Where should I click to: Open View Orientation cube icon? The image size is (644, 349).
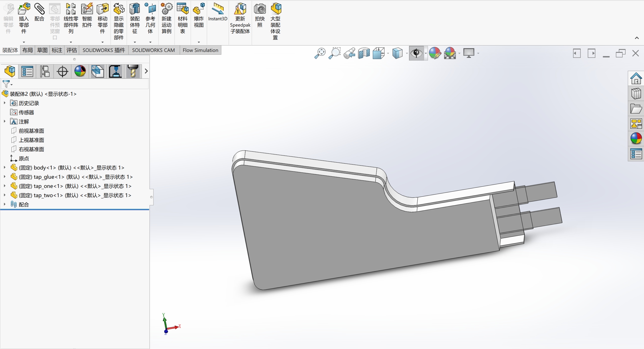click(x=379, y=53)
